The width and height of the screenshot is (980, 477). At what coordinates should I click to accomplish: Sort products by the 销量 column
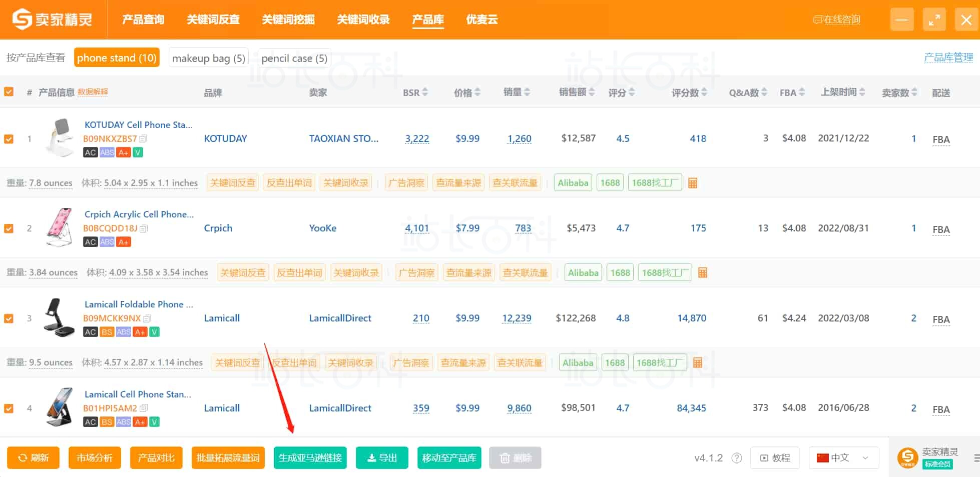pyautogui.click(x=516, y=92)
